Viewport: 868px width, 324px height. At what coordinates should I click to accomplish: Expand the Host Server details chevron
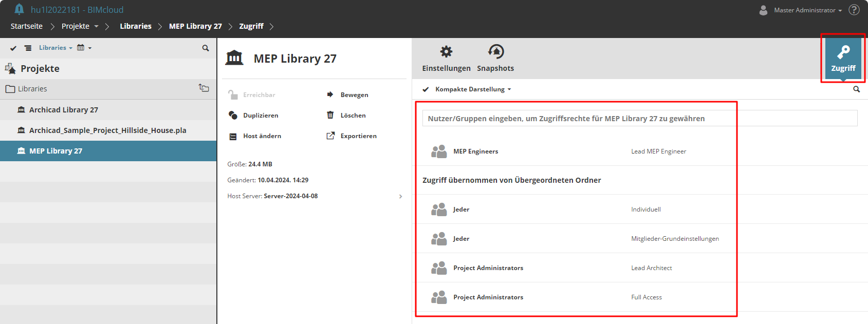pos(400,197)
